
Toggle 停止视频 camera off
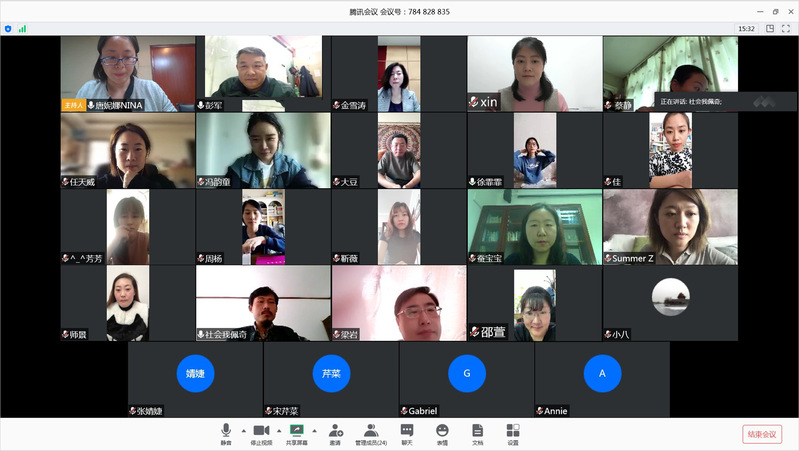coord(260,433)
